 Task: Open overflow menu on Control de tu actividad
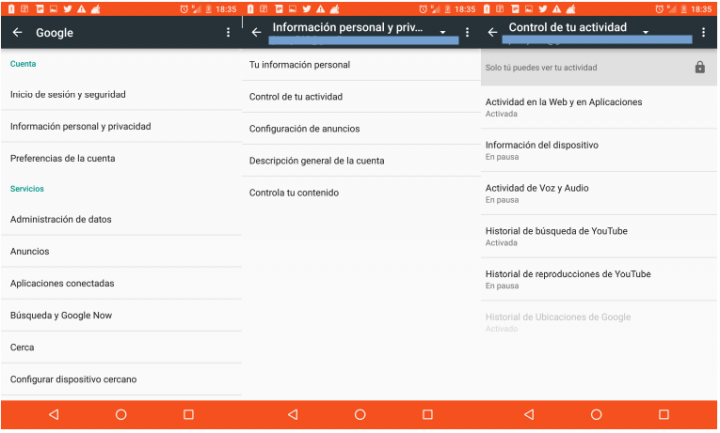(703, 32)
